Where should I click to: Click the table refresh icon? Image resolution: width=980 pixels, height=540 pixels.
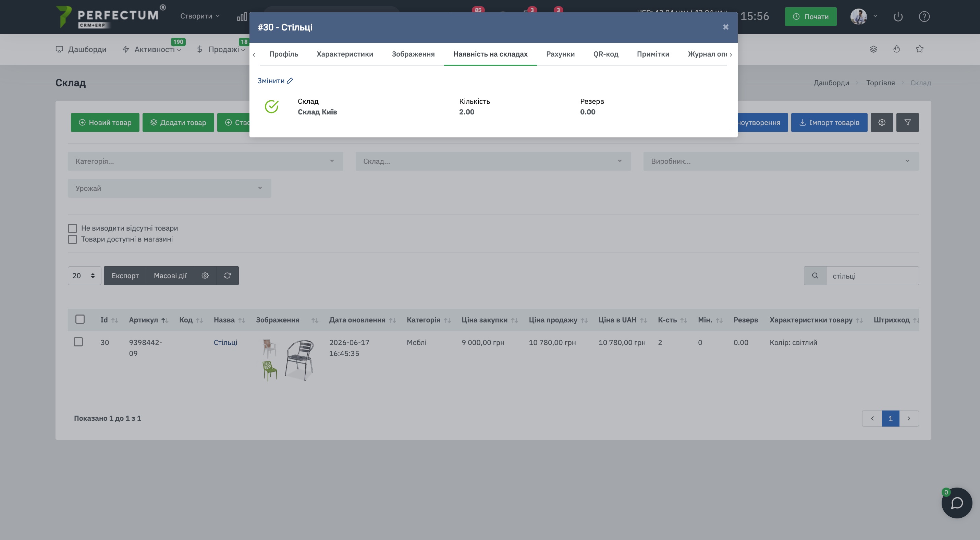(227, 276)
